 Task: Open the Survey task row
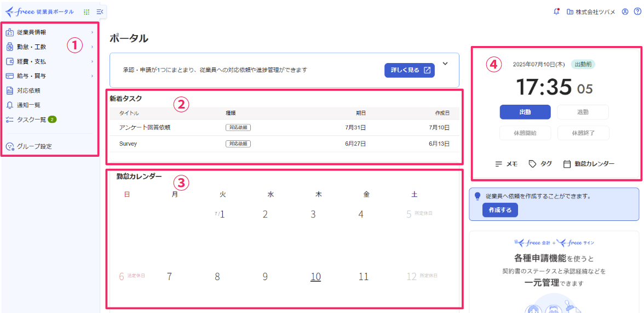coord(284,144)
